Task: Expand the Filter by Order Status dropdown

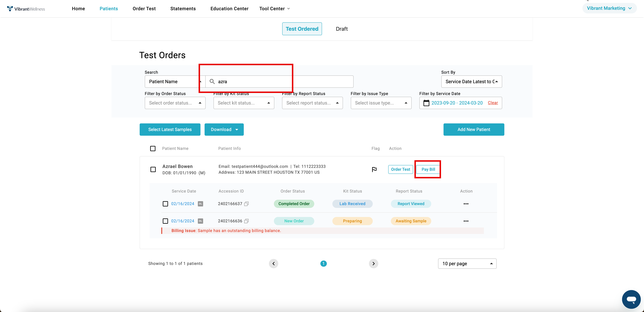Action: pyautogui.click(x=175, y=103)
